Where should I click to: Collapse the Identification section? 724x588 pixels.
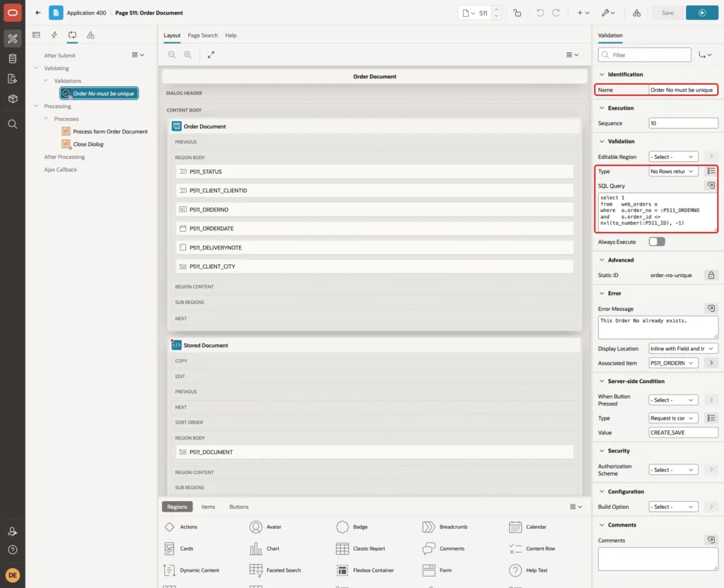tap(602, 74)
